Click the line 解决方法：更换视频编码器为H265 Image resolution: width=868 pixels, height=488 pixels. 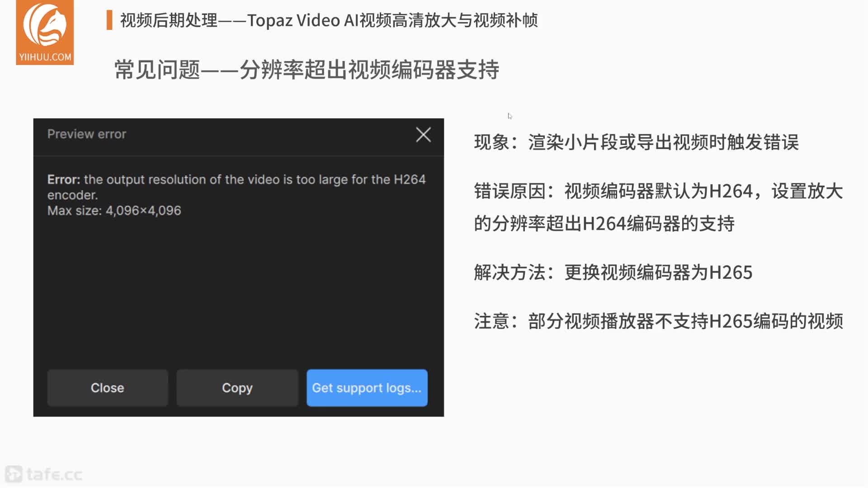click(x=613, y=272)
